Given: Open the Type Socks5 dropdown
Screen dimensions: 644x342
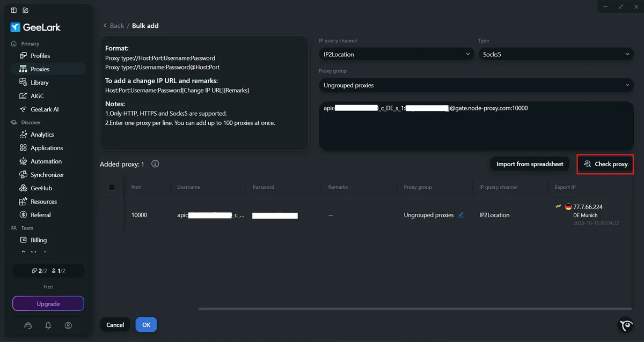Looking at the screenshot, I should (556, 54).
